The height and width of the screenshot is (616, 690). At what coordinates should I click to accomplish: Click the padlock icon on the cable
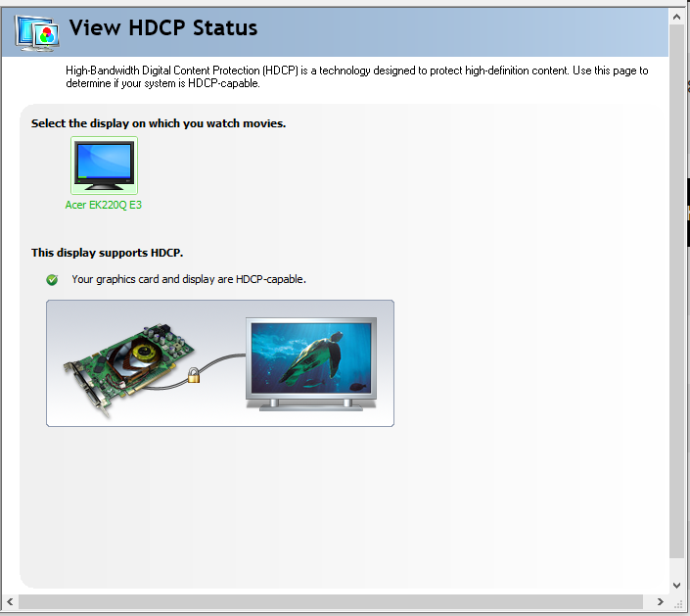point(194,376)
